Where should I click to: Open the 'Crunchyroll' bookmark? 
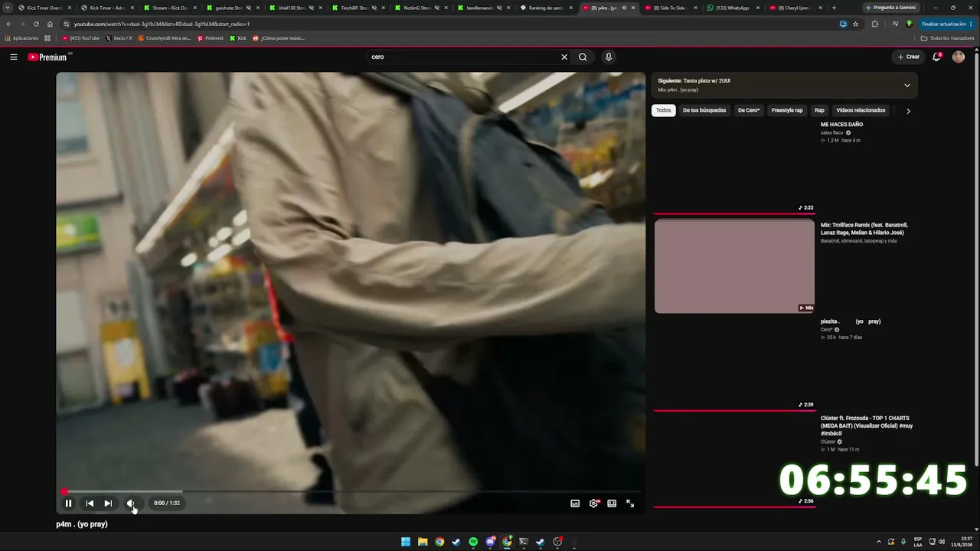coord(165,37)
